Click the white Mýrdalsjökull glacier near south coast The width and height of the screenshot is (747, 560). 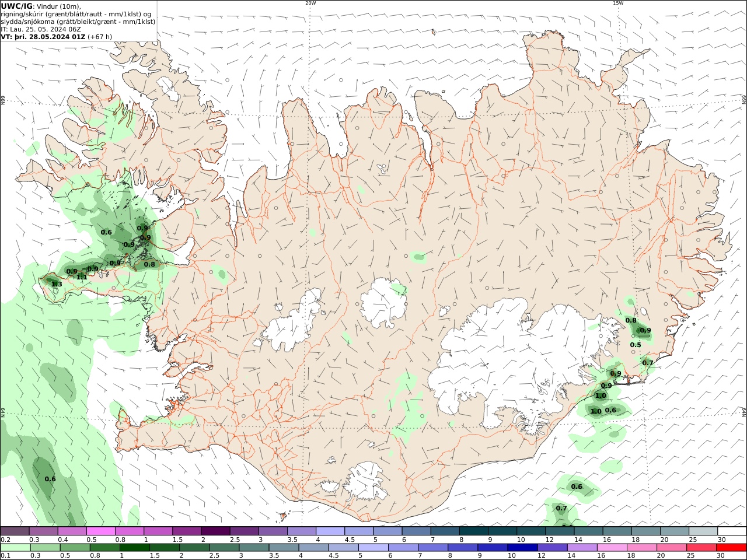[366, 481]
